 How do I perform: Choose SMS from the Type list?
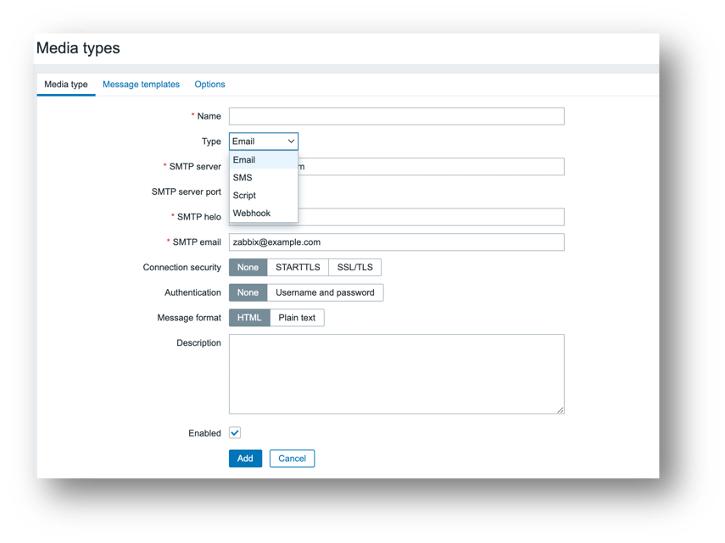coord(243,178)
